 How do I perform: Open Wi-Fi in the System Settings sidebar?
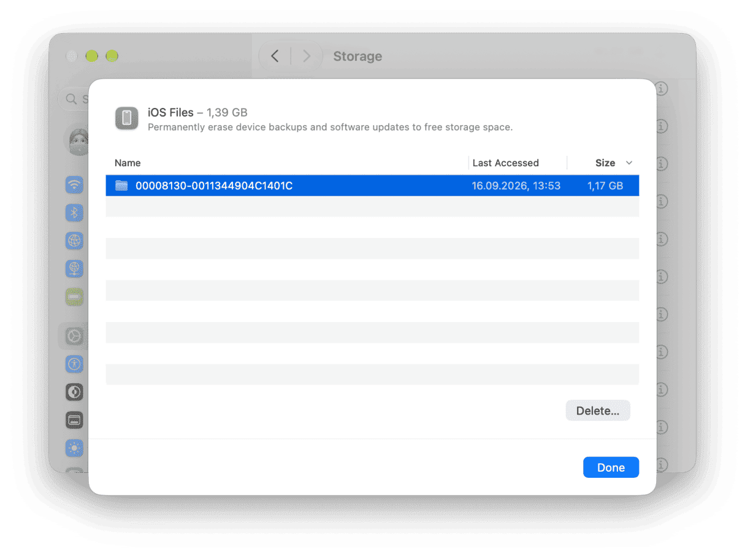click(x=74, y=184)
